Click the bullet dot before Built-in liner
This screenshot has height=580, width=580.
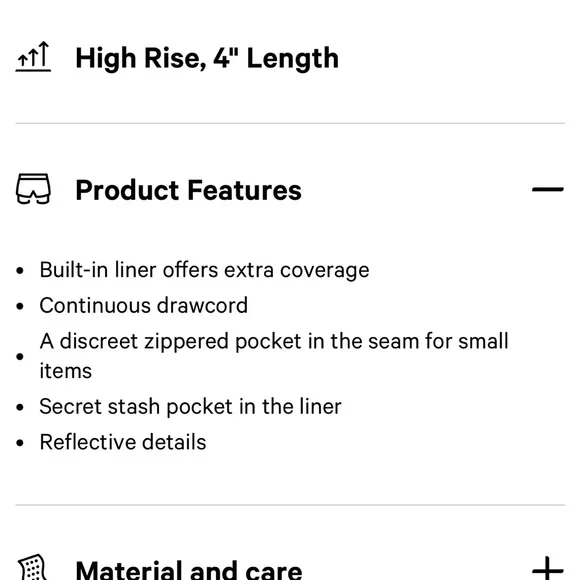tap(20, 271)
